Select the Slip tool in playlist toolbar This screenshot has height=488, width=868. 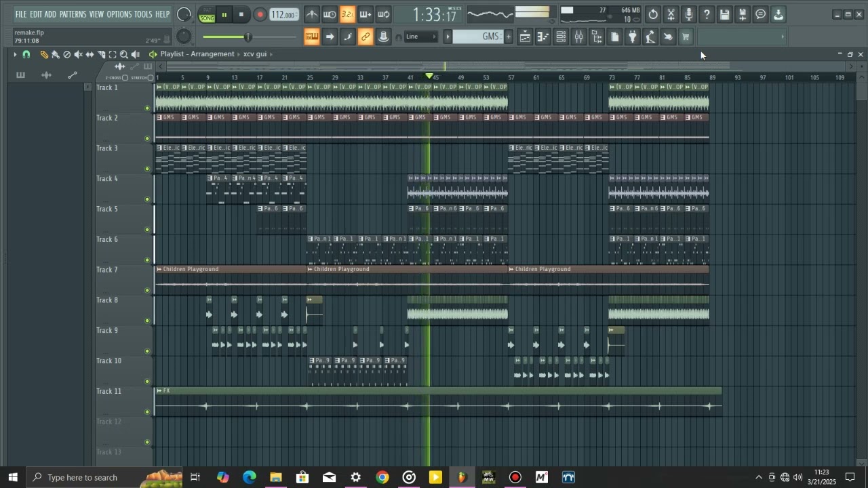click(x=90, y=54)
